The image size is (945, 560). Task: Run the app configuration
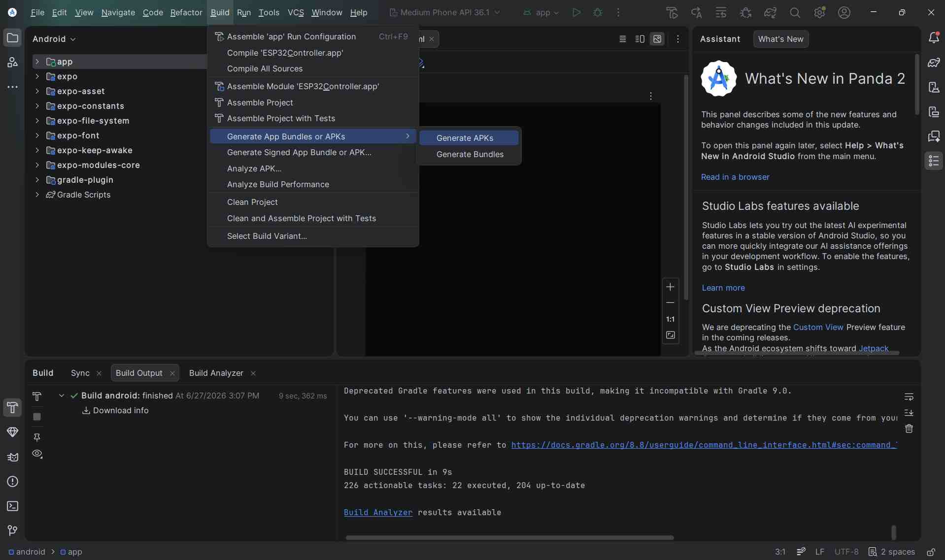tap(576, 12)
